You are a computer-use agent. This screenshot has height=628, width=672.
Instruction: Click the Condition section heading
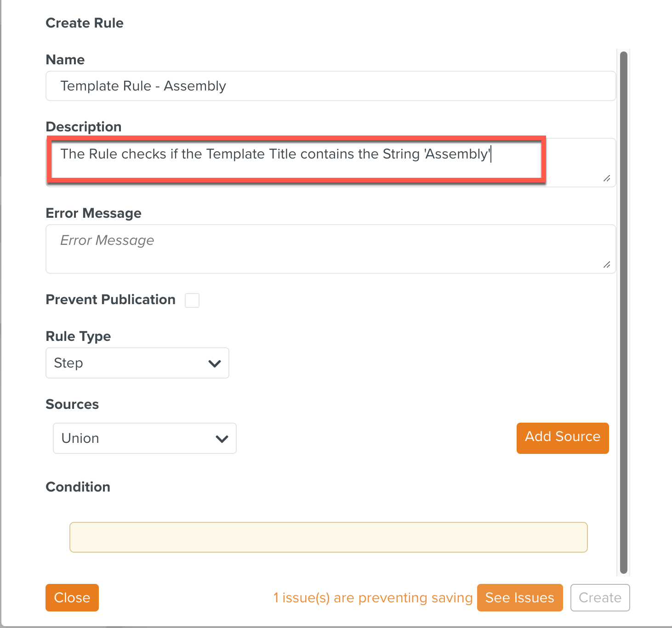tap(78, 487)
